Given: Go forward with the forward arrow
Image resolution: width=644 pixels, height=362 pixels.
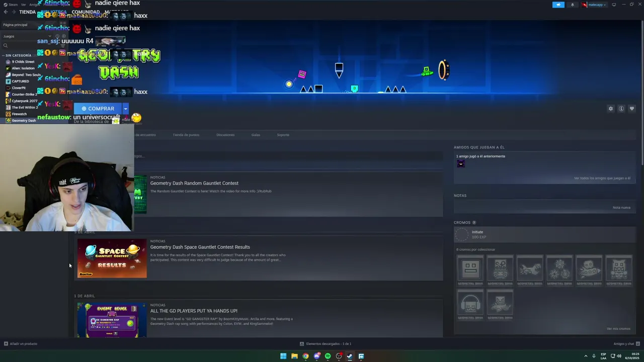Looking at the screenshot, I should point(13,12).
